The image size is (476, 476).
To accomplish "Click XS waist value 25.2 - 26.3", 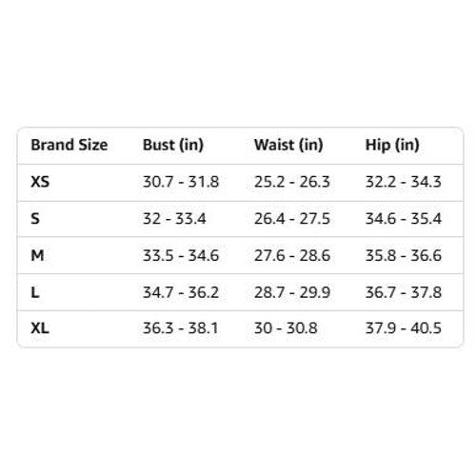I will point(292,182).
